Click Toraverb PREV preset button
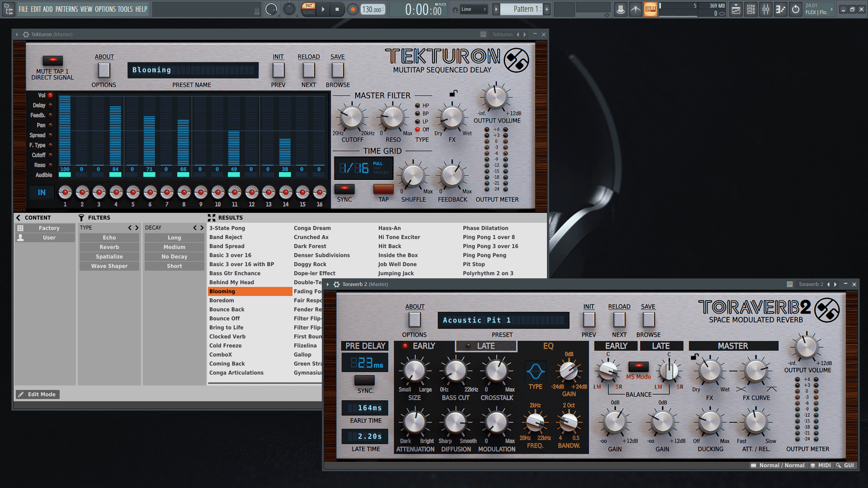This screenshot has width=868, height=488. (589, 320)
